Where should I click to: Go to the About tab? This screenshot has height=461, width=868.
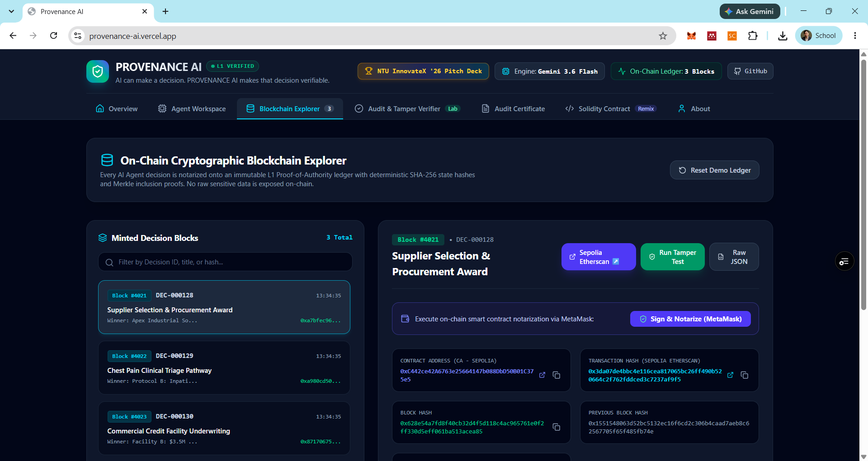pyautogui.click(x=694, y=109)
